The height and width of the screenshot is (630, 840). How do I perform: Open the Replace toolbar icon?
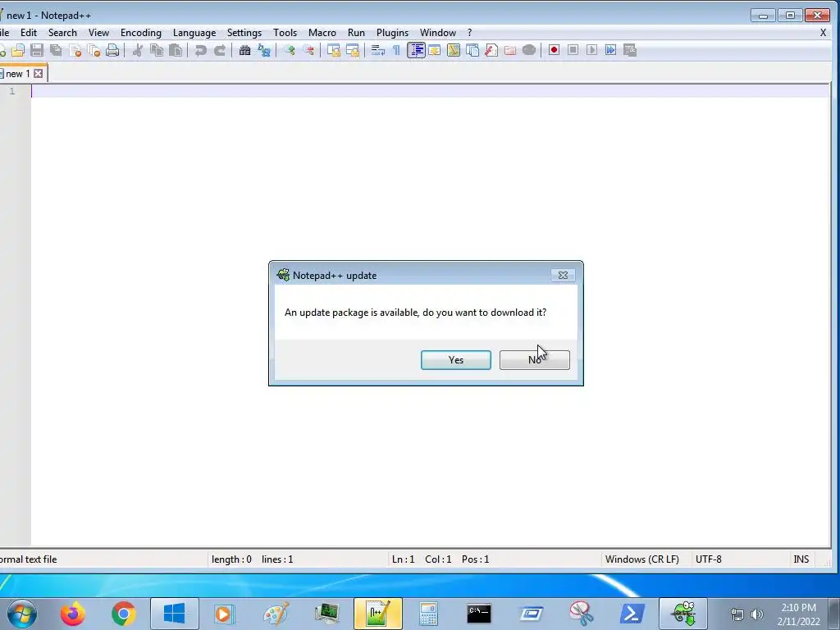tap(264, 50)
